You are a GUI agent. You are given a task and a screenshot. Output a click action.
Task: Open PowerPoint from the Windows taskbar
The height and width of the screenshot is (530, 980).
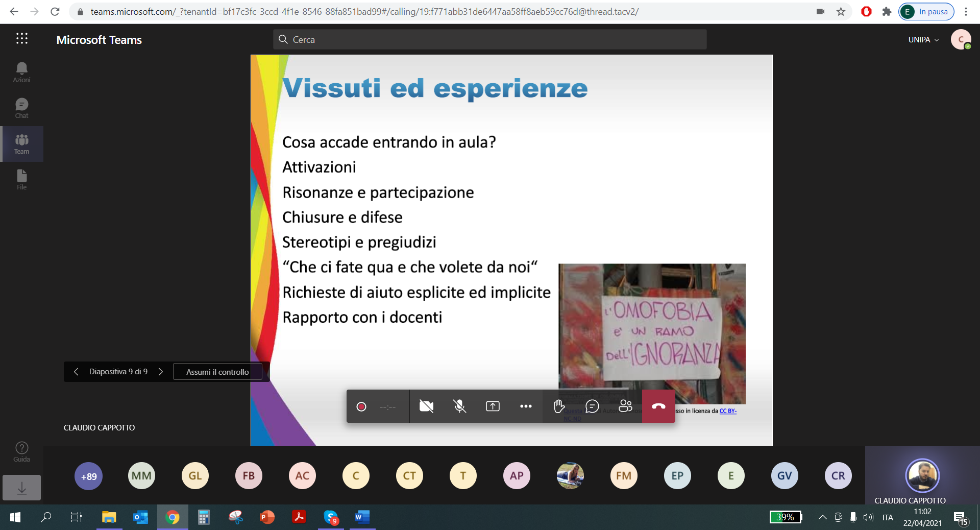coord(267,517)
